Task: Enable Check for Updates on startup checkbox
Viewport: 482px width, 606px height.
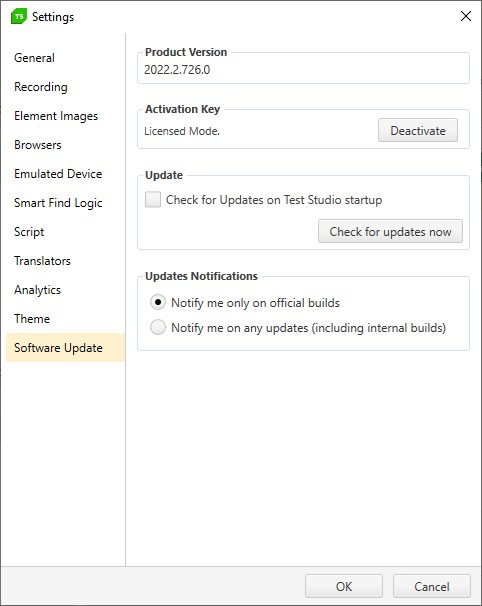Action: coord(153,200)
